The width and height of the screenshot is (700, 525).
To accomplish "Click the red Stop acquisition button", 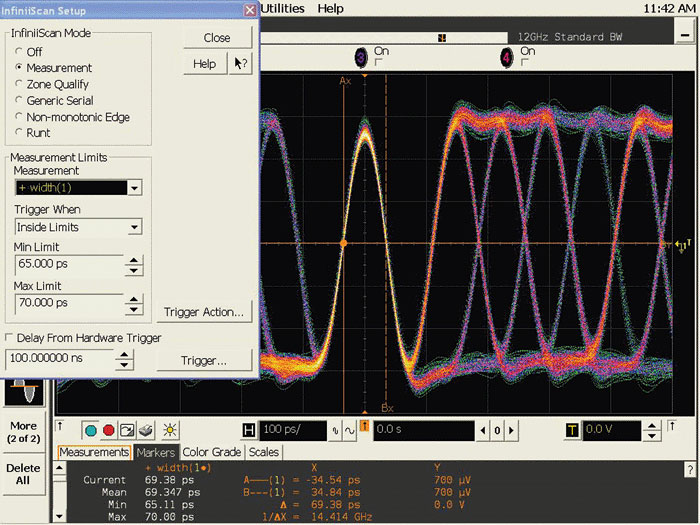I will pos(108,430).
